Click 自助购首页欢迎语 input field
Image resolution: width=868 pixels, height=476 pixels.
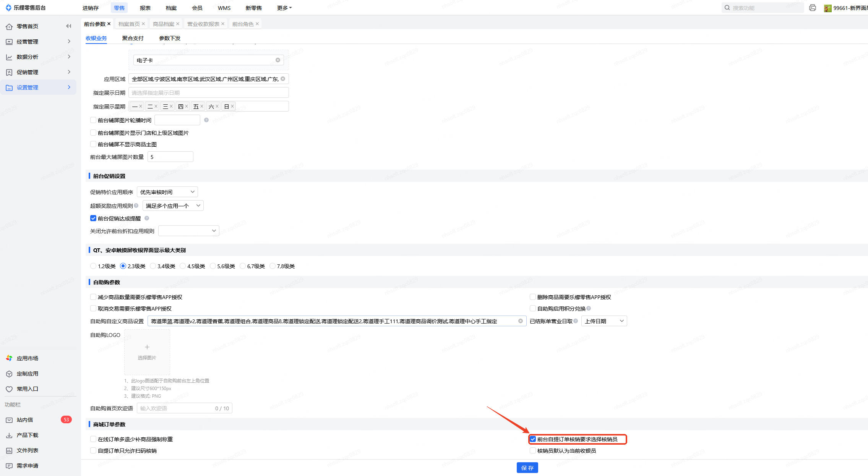[176, 408]
